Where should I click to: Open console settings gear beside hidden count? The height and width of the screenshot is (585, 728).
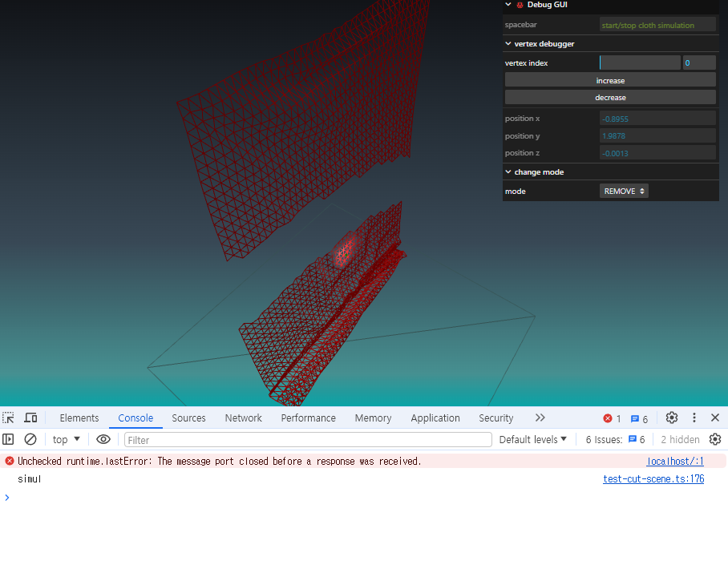tap(715, 439)
